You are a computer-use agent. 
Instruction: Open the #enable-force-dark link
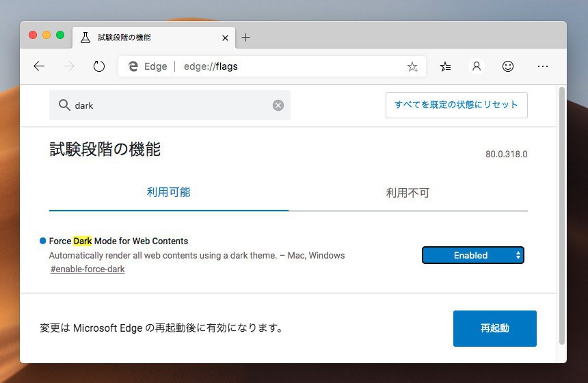(x=88, y=269)
